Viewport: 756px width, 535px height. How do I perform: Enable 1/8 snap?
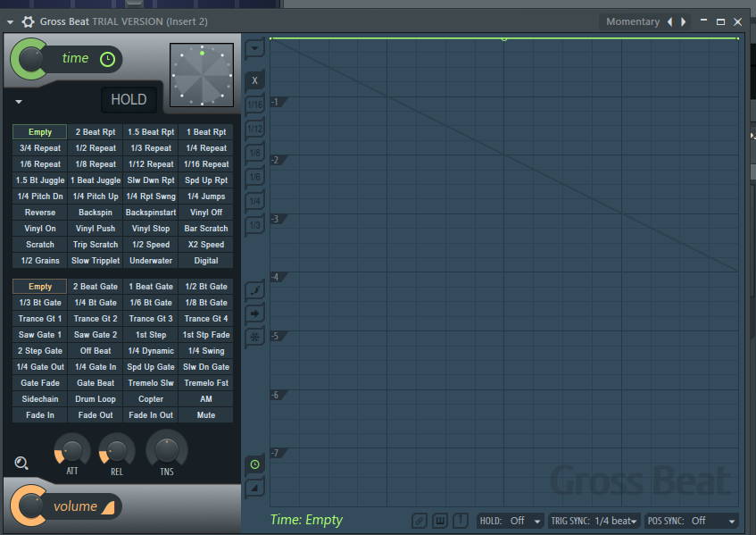tap(255, 153)
